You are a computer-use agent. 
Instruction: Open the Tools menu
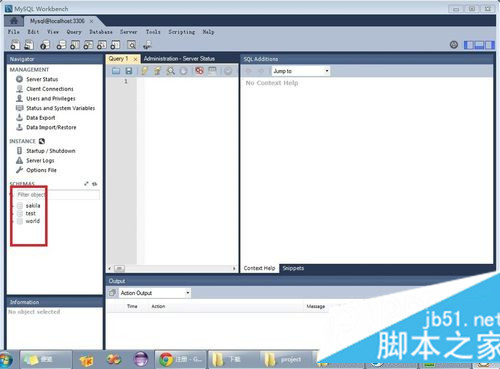click(x=153, y=32)
